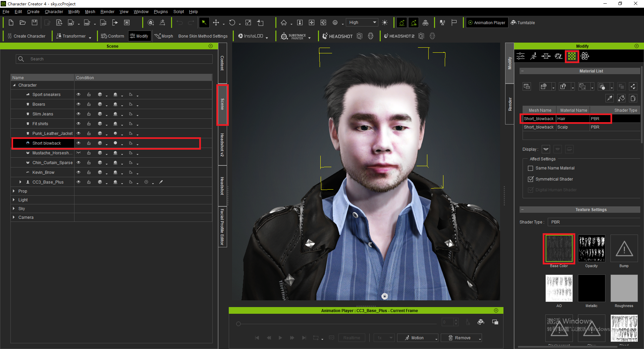This screenshot has width=644, height=349.
Task: Open the High quality dropdown
Action: coord(362,22)
